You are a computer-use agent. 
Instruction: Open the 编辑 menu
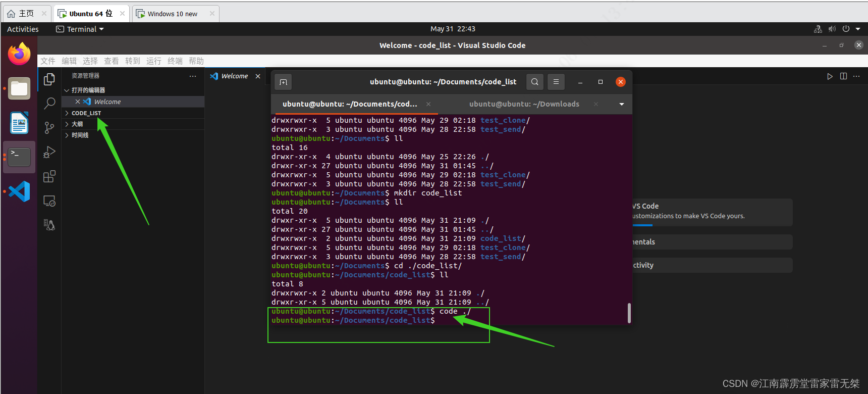coord(69,61)
